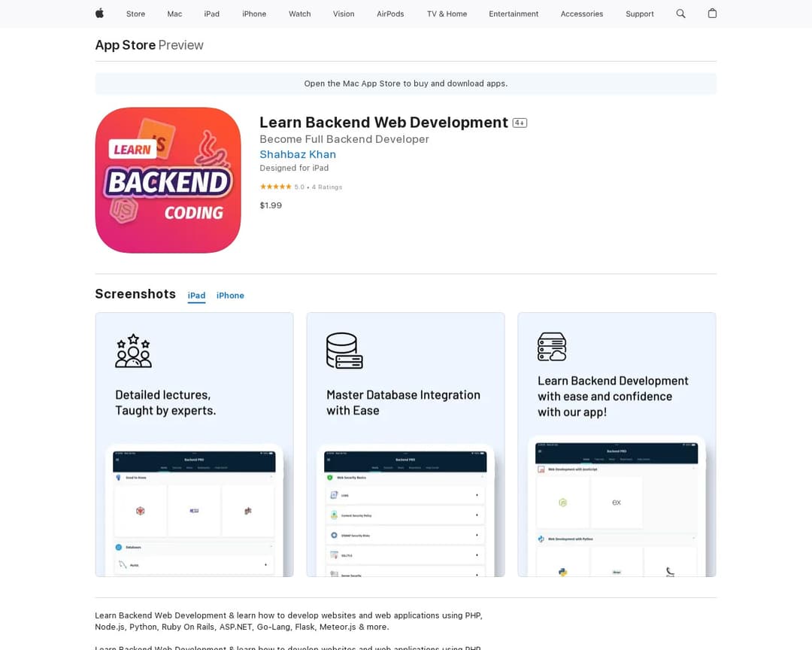The width and height of the screenshot is (812, 650).
Task: View Master Database Integration screenshot
Action: (405, 444)
